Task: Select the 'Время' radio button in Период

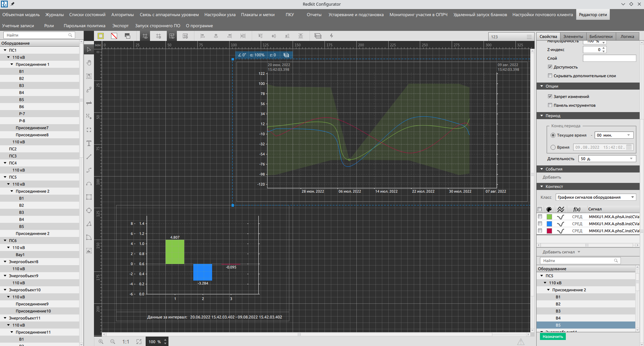Action: click(x=553, y=147)
